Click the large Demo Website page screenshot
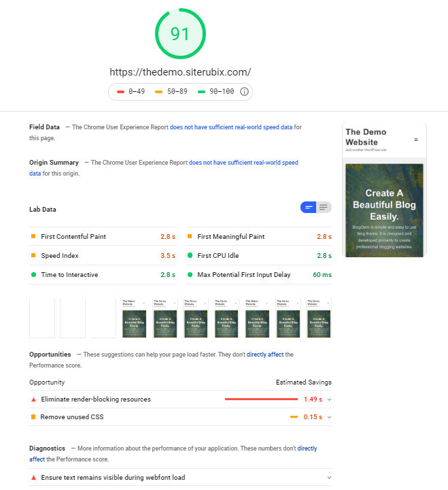Viewport: 448px width, 490px height. tap(384, 190)
